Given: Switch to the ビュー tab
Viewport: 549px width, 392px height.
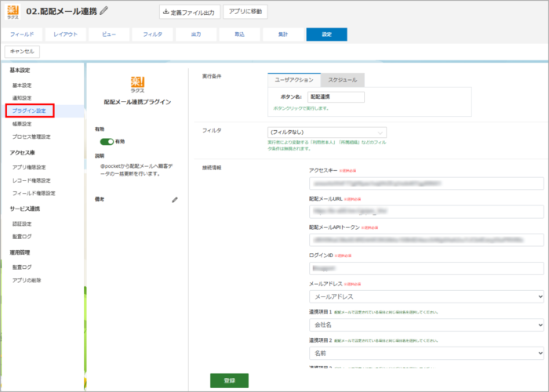Looking at the screenshot, I should coord(109,34).
